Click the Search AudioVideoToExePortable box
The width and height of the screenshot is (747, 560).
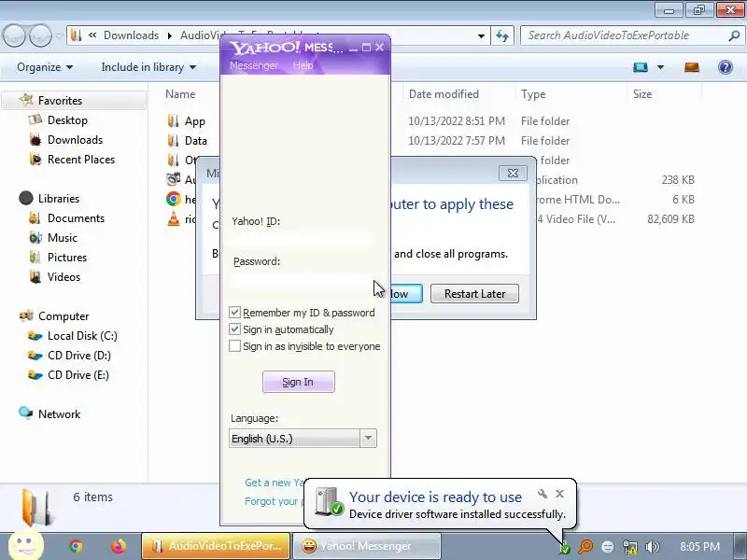coord(625,35)
